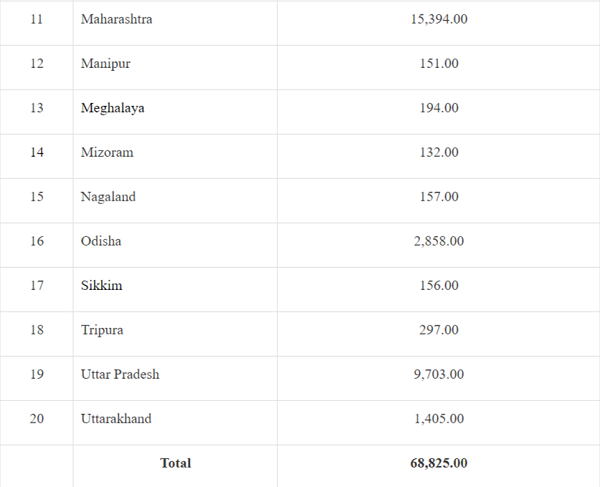The image size is (600, 487).
Task: Select the Uttar Pradesh row label
Action: coord(120,374)
